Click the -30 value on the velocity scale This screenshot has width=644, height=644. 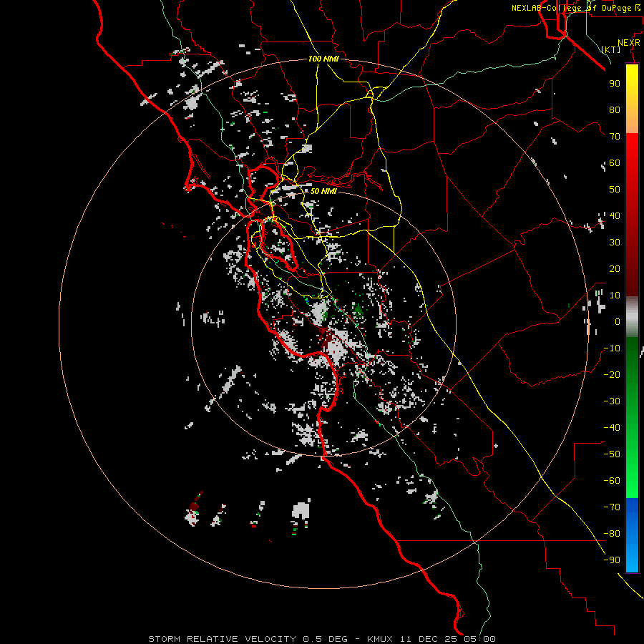[612, 401]
